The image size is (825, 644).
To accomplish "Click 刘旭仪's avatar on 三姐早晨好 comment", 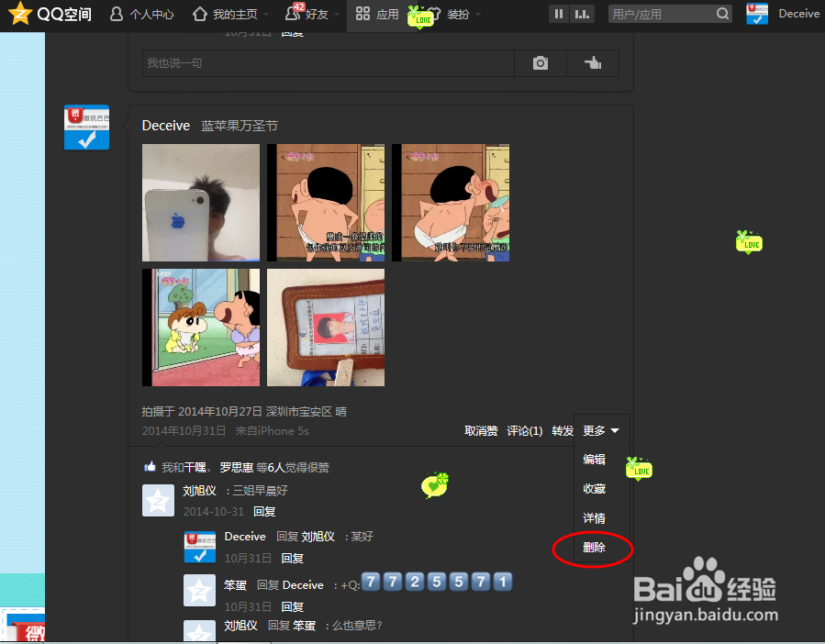I will [159, 500].
